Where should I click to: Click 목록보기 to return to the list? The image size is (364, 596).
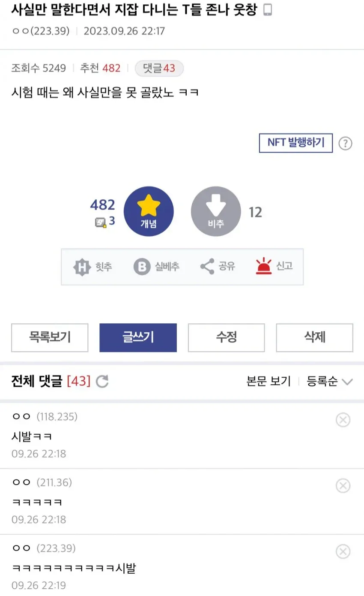click(x=49, y=337)
